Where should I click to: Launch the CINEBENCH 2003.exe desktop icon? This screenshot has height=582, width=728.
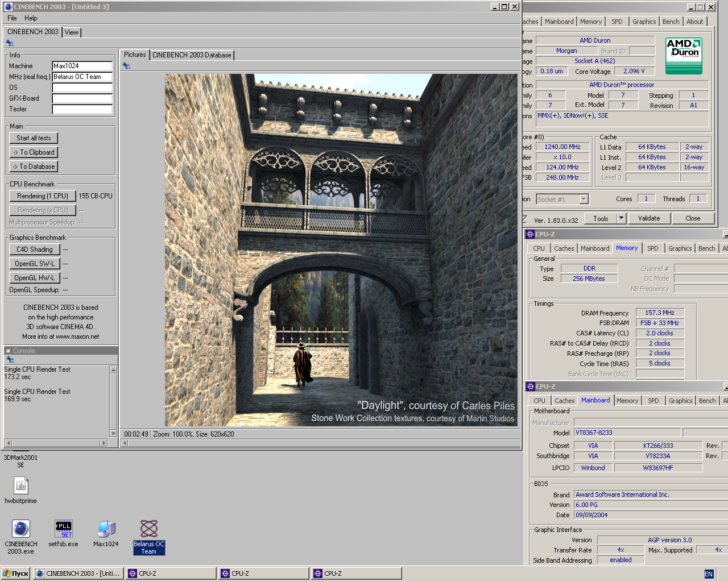pos(21,537)
